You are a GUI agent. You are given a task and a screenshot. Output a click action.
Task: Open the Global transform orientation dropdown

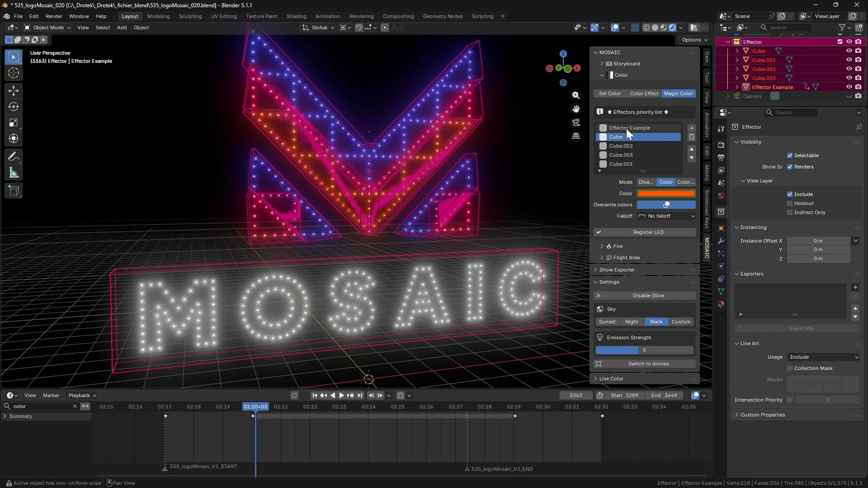pos(318,28)
